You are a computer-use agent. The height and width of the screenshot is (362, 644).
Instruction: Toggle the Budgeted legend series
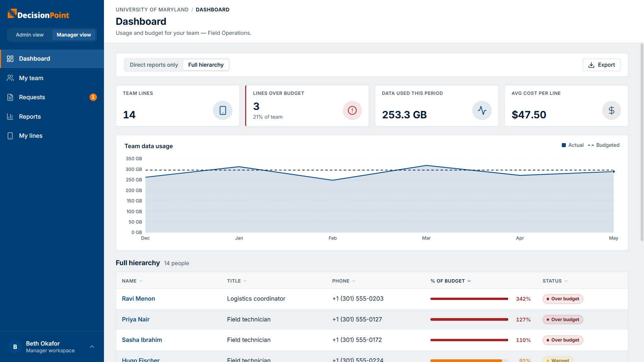pos(604,145)
